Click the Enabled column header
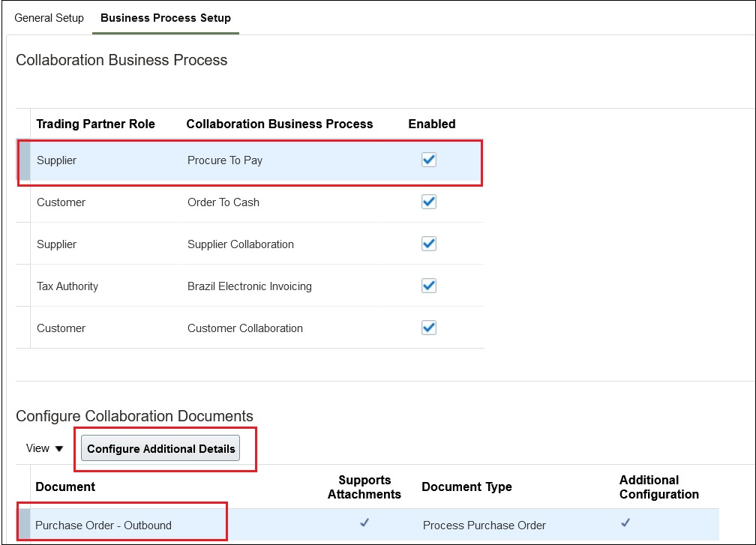Screen dimensions: 756x545 [x=431, y=124]
